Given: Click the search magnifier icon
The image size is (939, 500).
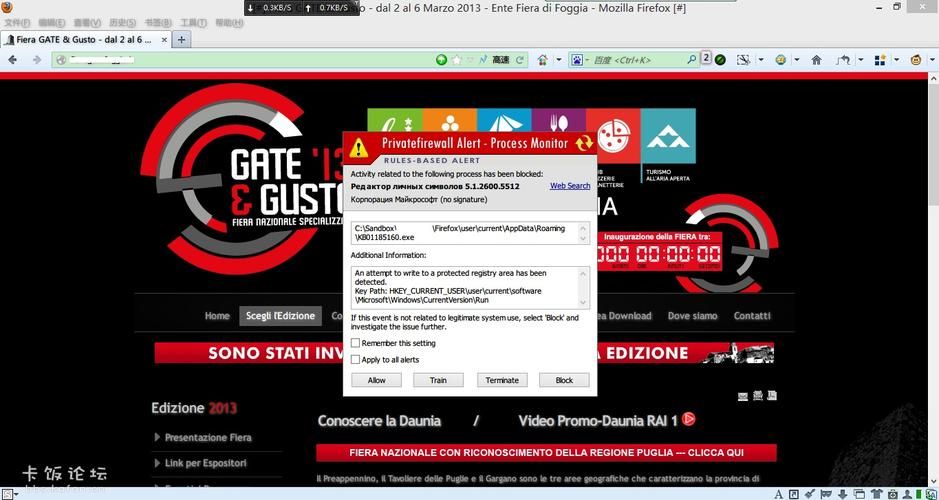Looking at the screenshot, I should pos(692,59).
